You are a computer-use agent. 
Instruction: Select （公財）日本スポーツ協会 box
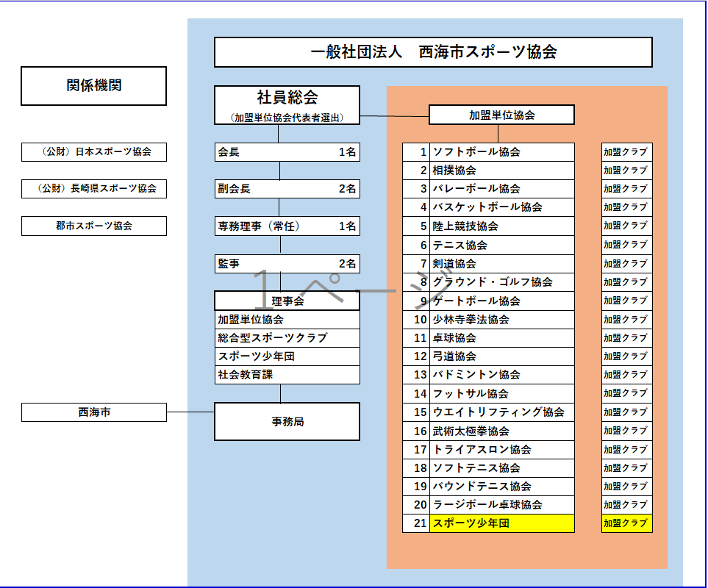(94, 152)
